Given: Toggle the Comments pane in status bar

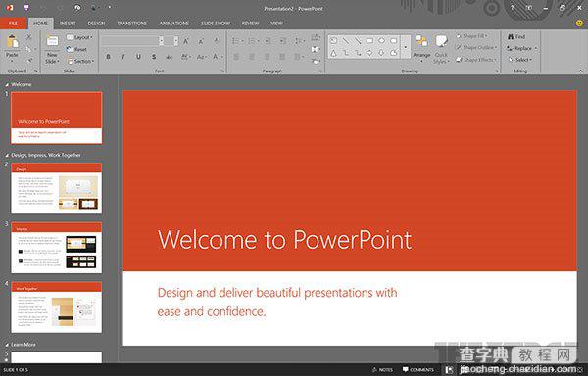Looking at the screenshot, I should click(418, 369).
